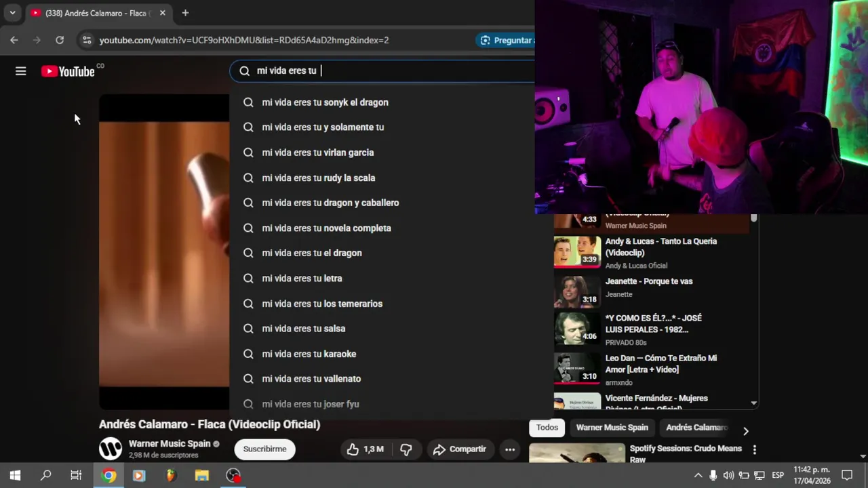Click the Suscribirme button

click(x=264, y=449)
